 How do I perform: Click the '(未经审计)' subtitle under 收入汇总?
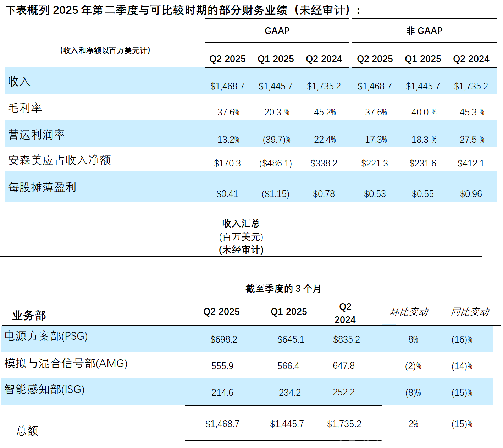click(x=241, y=250)
